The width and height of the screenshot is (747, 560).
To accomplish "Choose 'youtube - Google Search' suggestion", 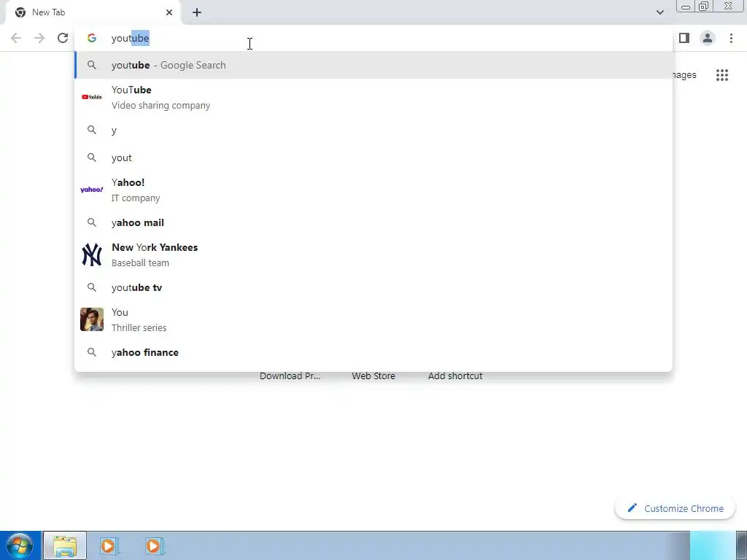I will [373, 65].
